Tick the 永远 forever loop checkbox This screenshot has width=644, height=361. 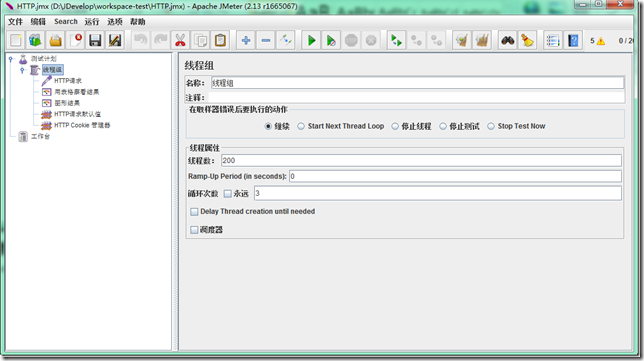pos(228,193)
